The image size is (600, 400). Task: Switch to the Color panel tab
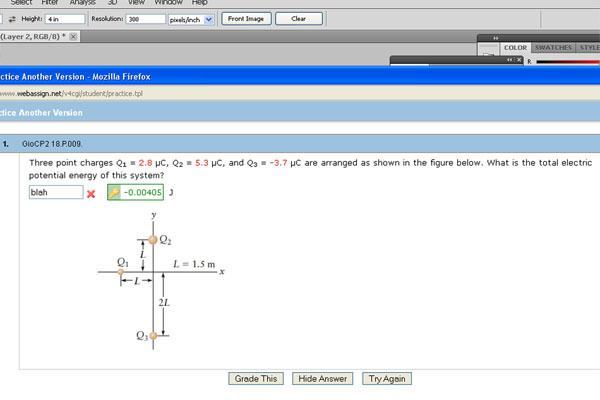515,48
